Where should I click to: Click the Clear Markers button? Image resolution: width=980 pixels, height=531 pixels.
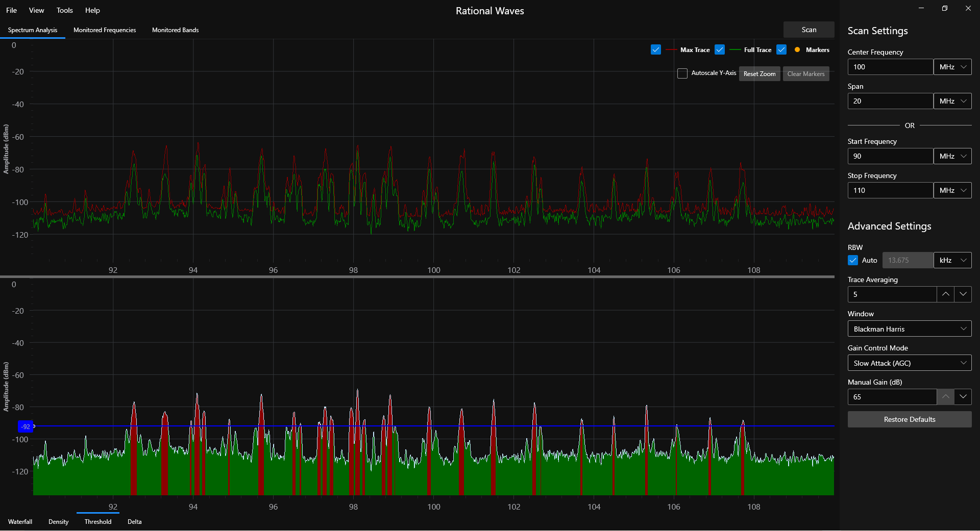coord(805,73)
